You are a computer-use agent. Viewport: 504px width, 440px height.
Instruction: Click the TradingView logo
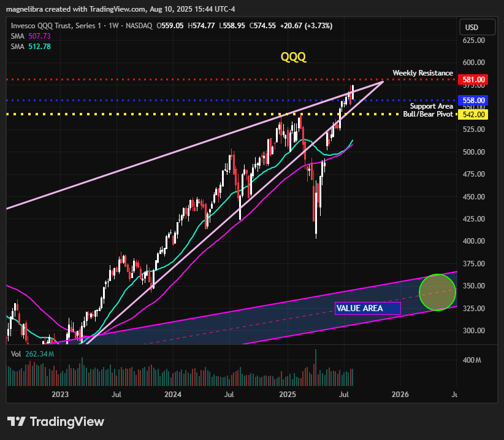pyautogui.click(x=56, y=422)
